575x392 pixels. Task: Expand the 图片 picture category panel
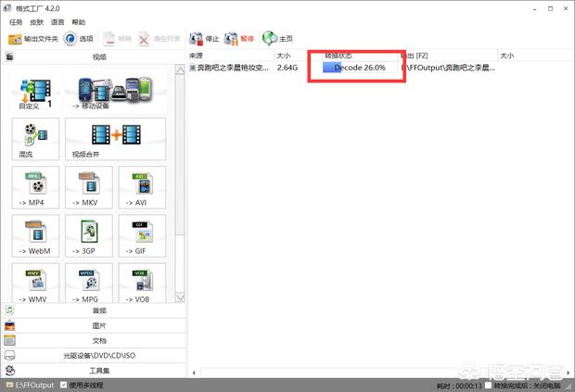(98, 325)
